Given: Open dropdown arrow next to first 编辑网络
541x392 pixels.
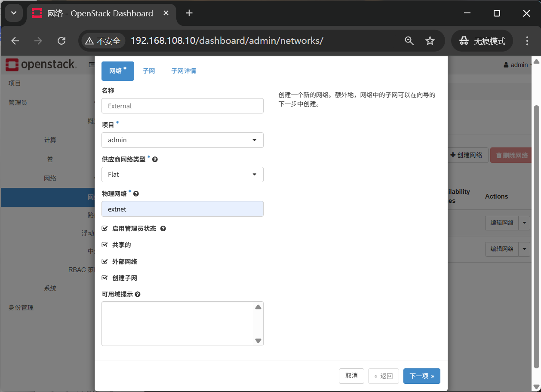Looking at the screenshot, I should click(x=524, y=223).
